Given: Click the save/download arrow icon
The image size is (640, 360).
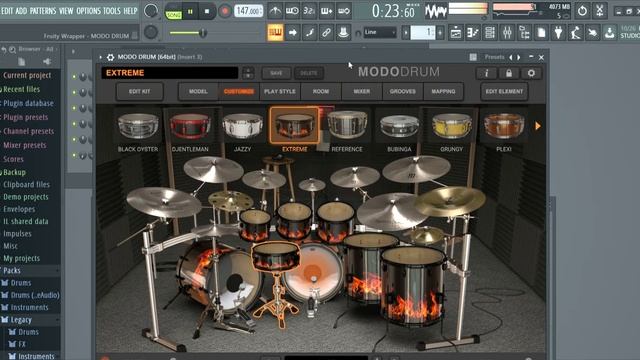Looking at the screenshot, I should coord(609,32).
